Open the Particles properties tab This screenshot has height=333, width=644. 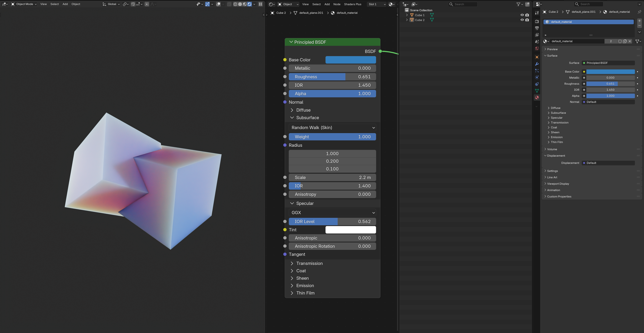(x=537, y=71)
